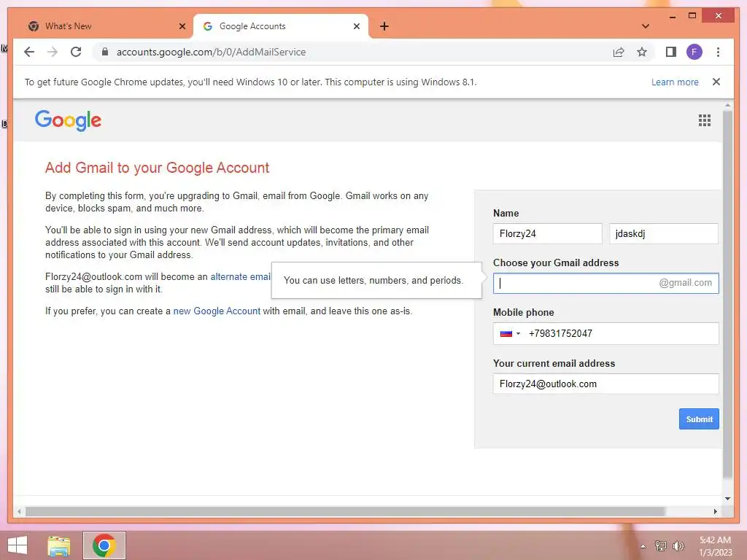Maximize the Chrome window
This screenshot has width=747, height=560.
(692, 16)
